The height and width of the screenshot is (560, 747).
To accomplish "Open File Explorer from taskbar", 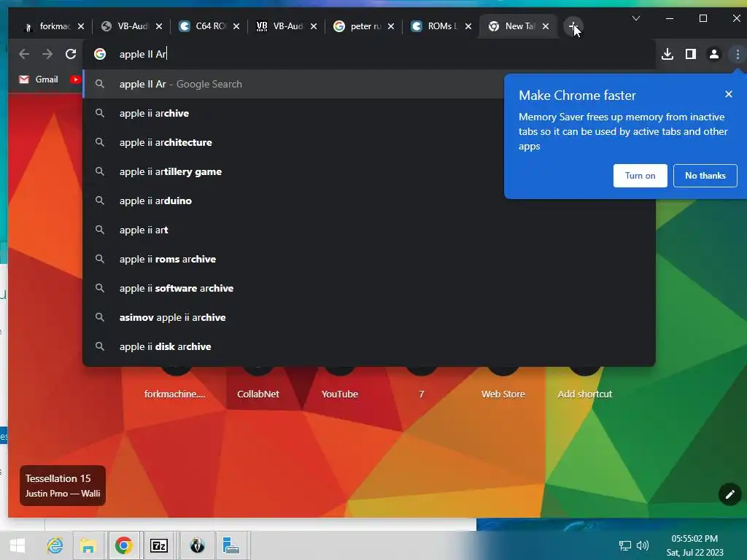I will 88,545.
